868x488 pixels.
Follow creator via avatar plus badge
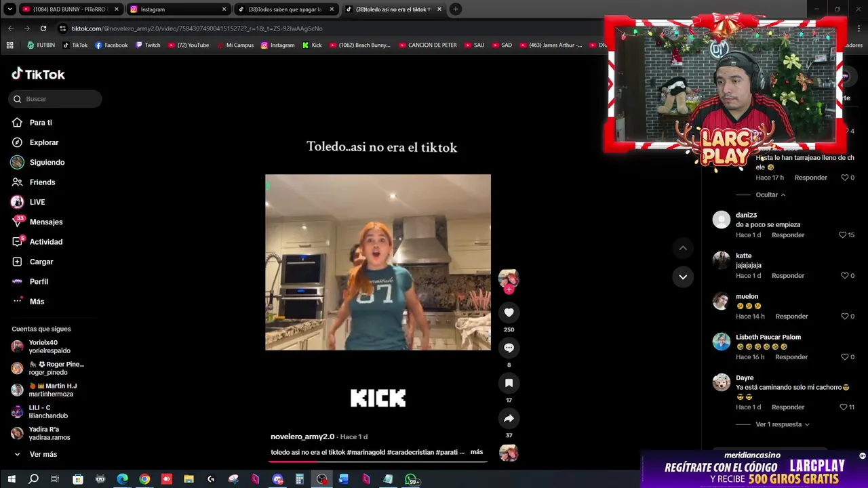point(509,289)
